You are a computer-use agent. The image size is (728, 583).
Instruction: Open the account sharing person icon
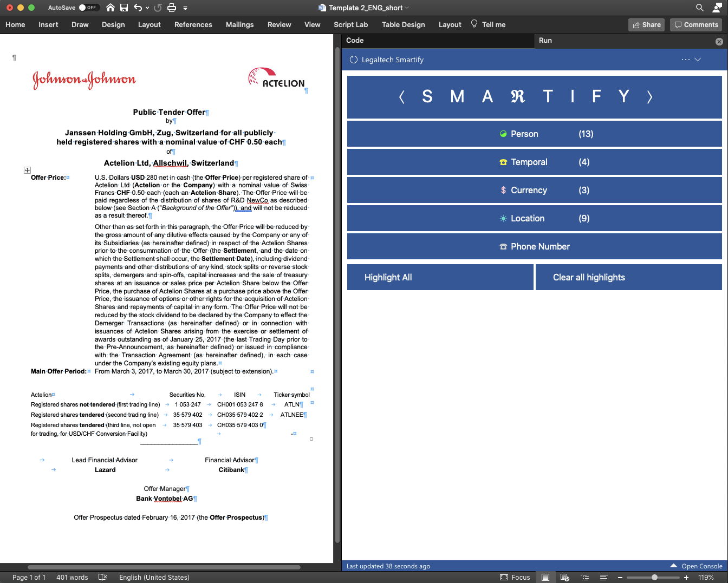click(x=717, y=8)
